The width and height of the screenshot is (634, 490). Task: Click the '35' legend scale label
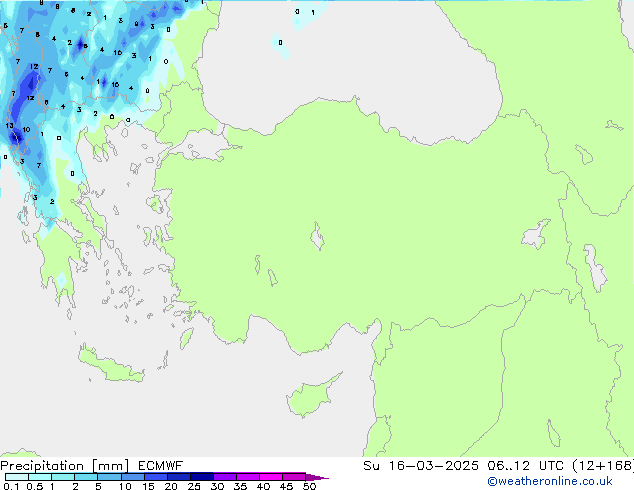(240, 486)
